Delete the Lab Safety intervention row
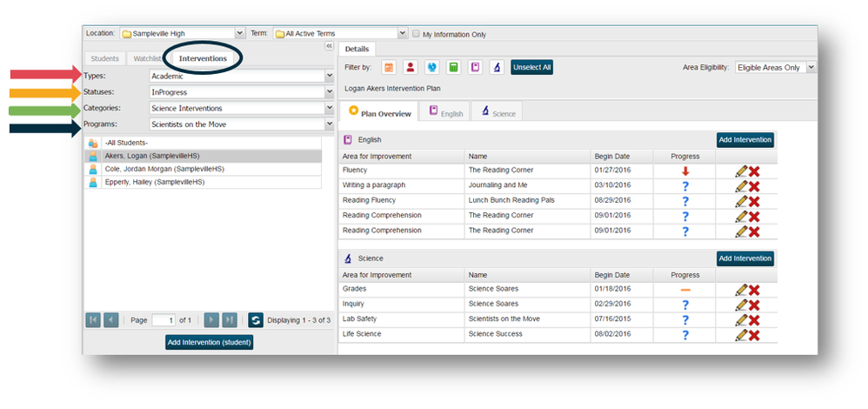 754,319
